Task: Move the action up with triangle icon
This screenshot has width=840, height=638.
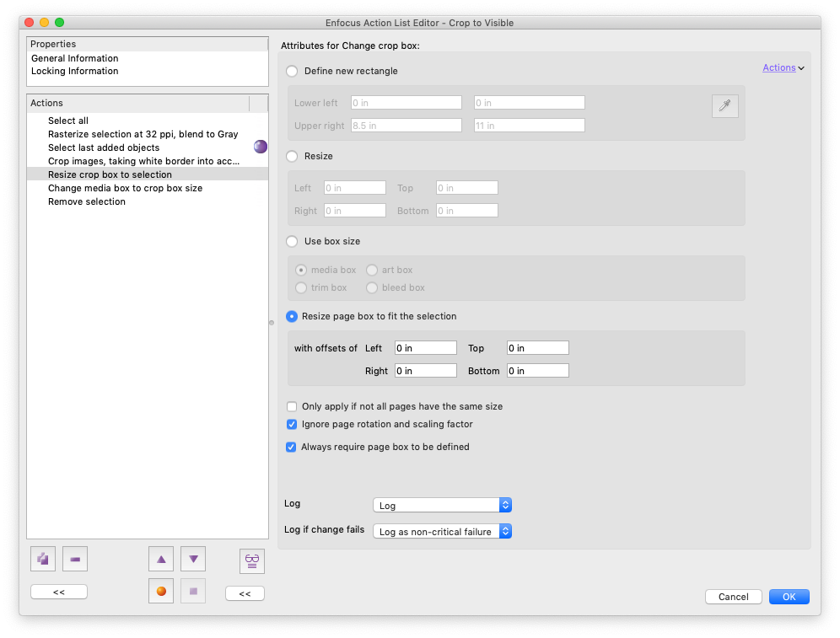Action: tap(161, 559)
